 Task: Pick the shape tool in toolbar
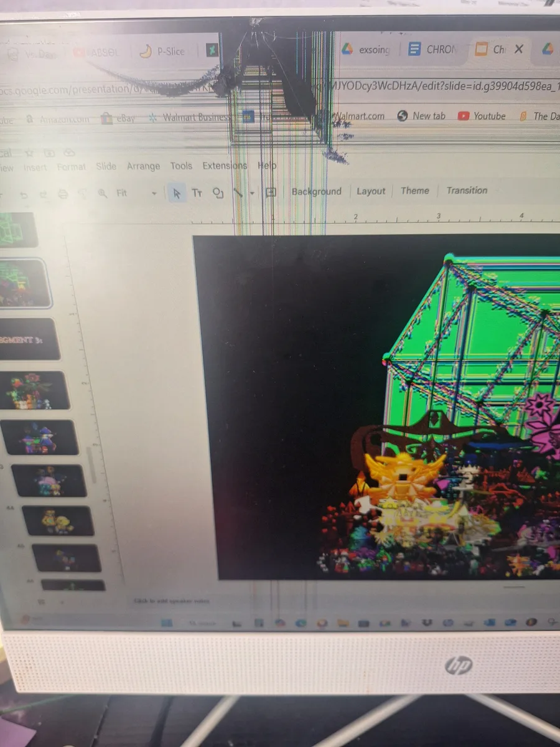point(218,193)
